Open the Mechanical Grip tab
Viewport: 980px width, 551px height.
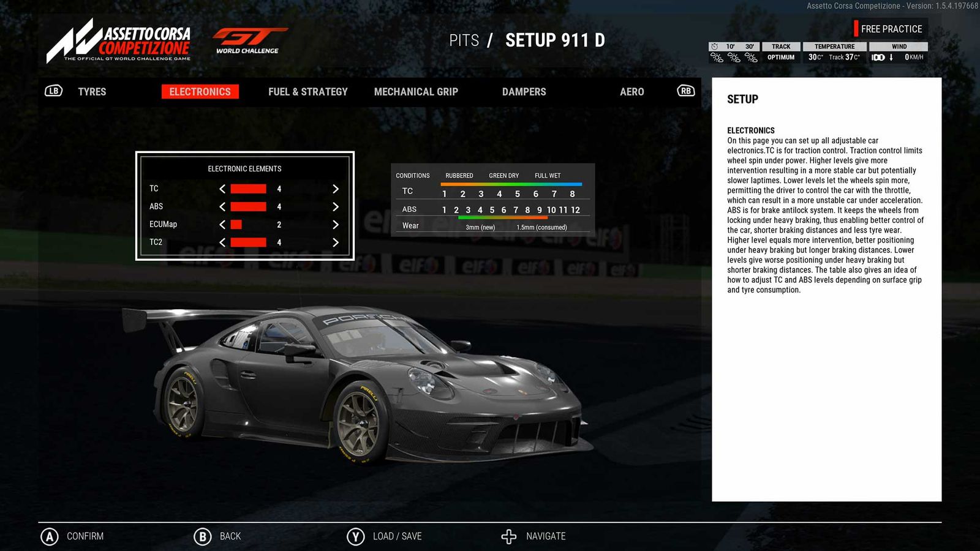point(416,92)
